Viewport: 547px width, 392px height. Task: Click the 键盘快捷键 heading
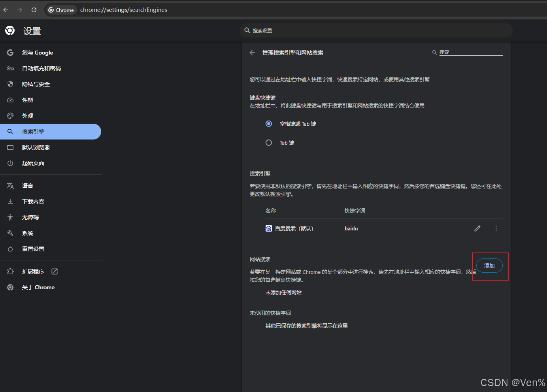[262, 98]
